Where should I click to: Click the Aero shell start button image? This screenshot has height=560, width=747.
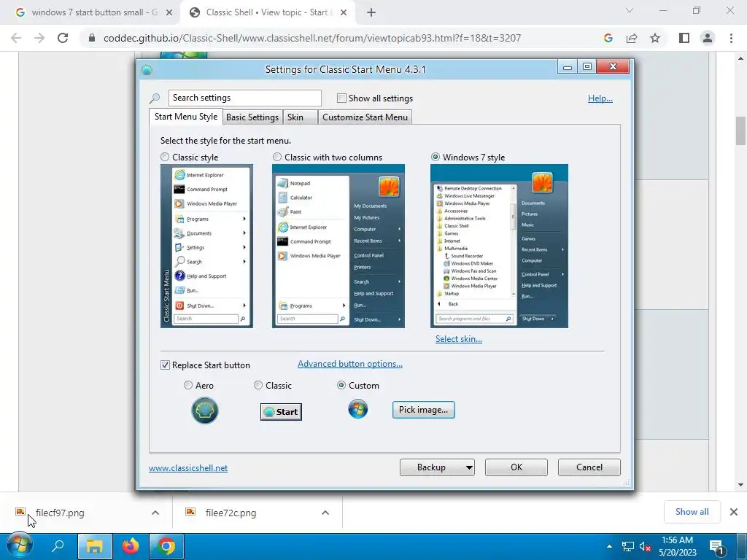click(x=205, y=411)
